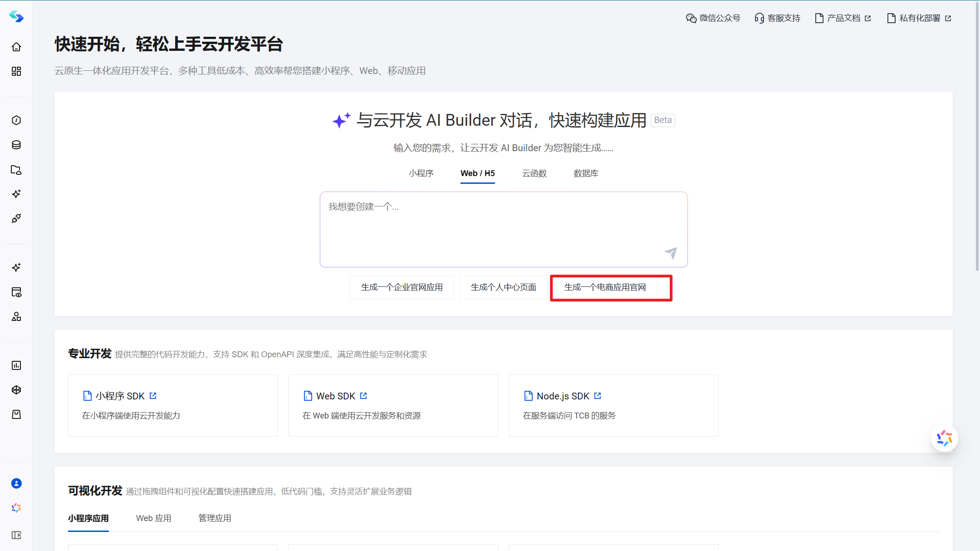Switch to Web 应用 tab

[x=154, y=518]
